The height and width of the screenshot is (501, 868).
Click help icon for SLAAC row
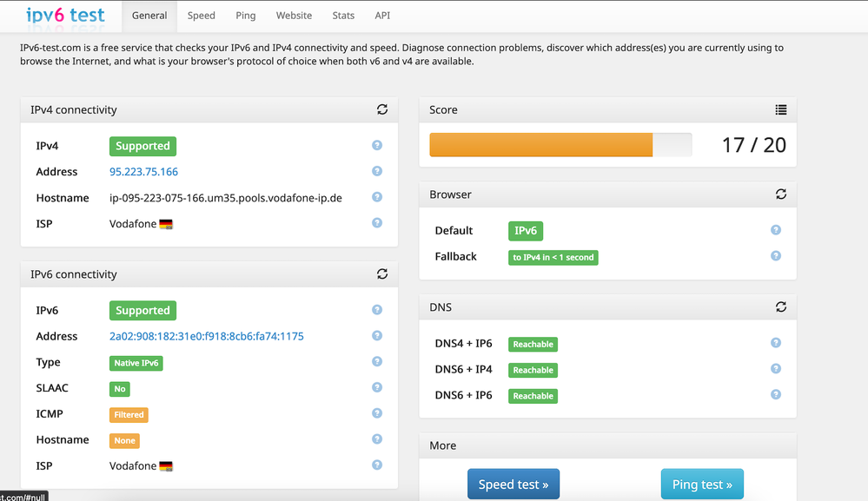377,387
